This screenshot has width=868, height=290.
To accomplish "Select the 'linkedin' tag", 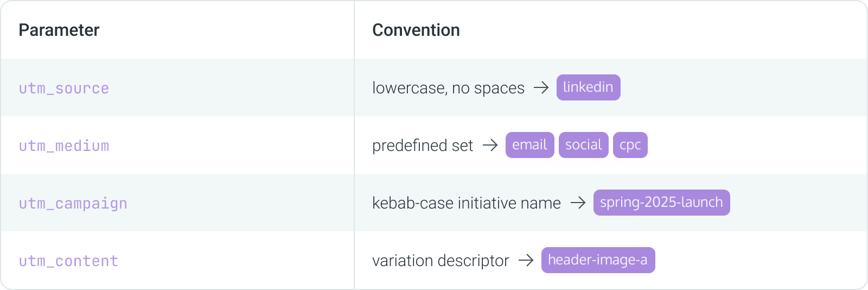I will click(x=589, y=87).
